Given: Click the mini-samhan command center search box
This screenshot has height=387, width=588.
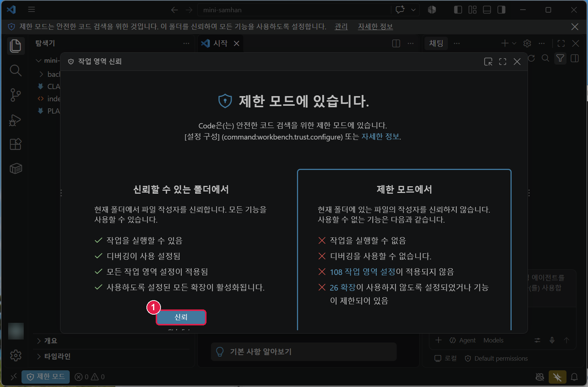Looking at the screenshot, I should 294,10.
